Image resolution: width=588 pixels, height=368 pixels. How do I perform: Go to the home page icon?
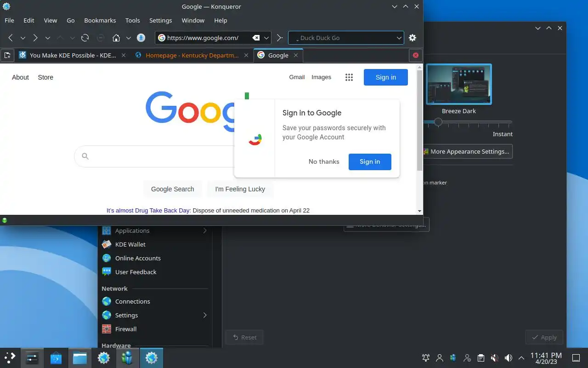click(116, 38)
